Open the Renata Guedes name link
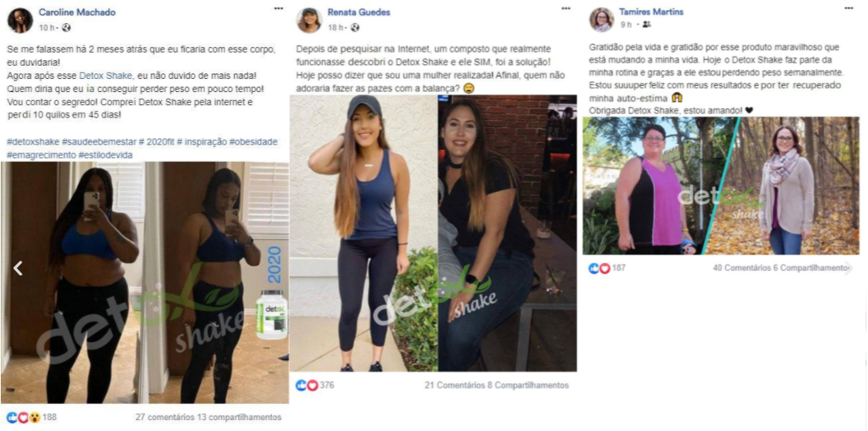Screen dimensions: 868x431 coord(359,12)
